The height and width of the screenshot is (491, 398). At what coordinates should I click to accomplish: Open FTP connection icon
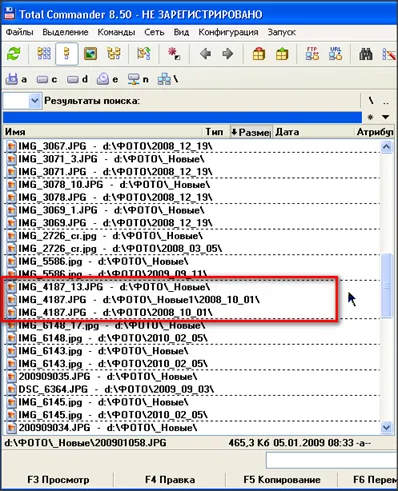coord(312,54)
